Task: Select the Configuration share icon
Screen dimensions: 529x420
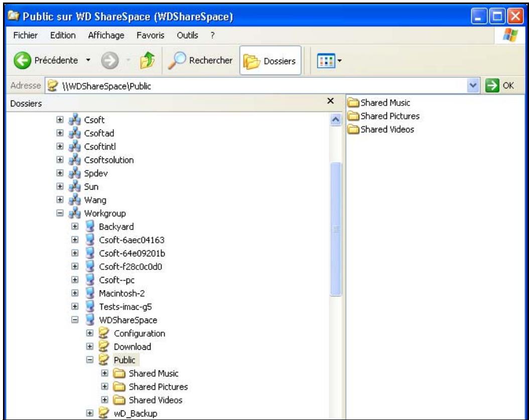Action: 104,333
